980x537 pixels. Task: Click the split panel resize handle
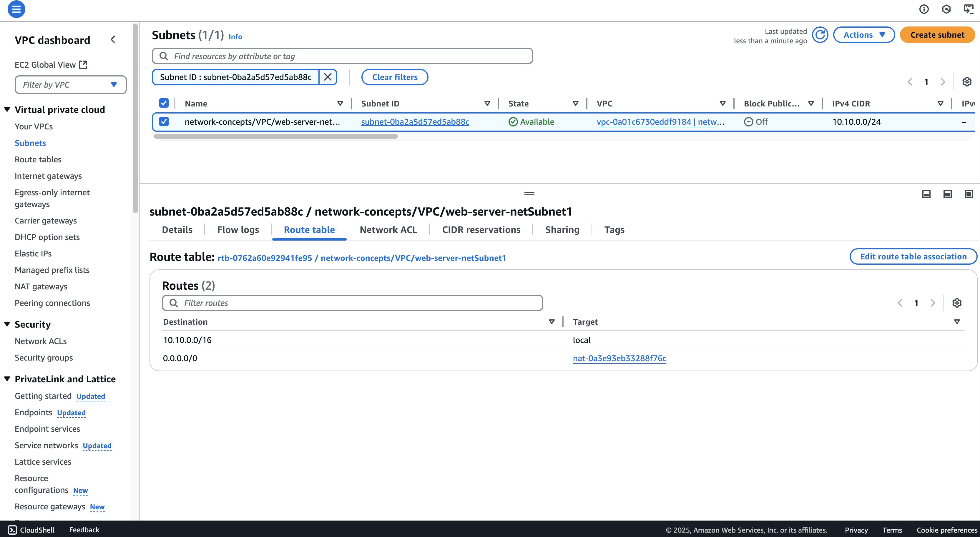(529, 194)
